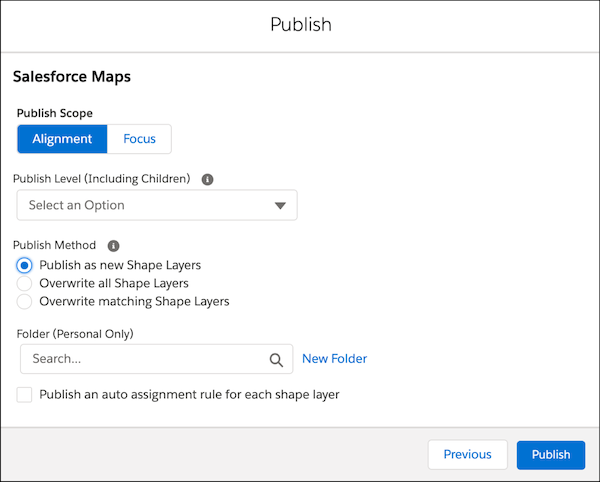The image size is (600, 482).
Task: Click 'Publish Method' label text
Action: pyautogui.click(x=54, y=245)
